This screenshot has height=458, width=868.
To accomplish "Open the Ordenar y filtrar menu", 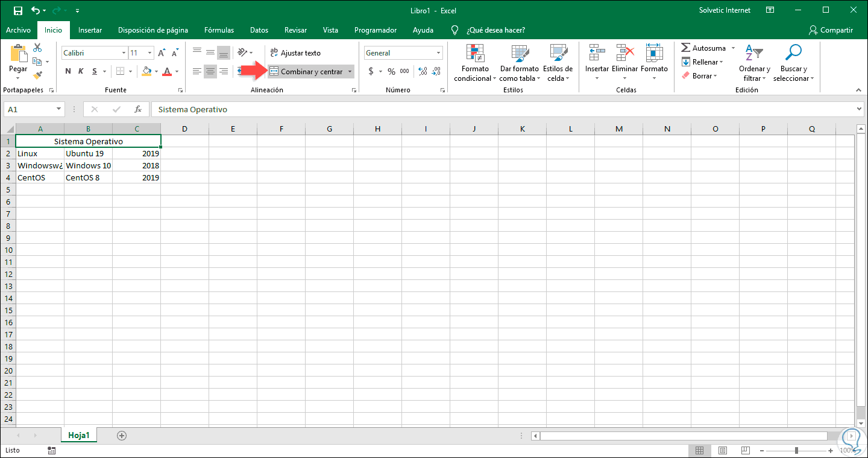I will click(x=755, y=63).
